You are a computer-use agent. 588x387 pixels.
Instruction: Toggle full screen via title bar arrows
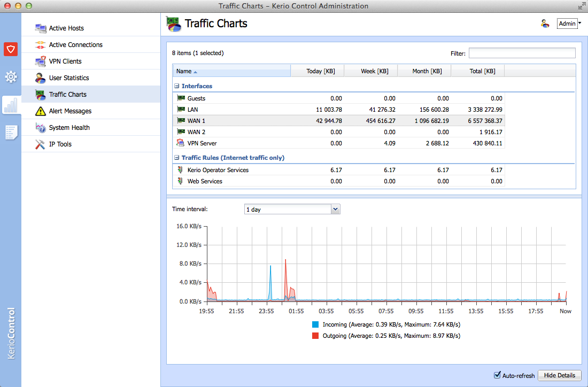[x=582, y=6]
